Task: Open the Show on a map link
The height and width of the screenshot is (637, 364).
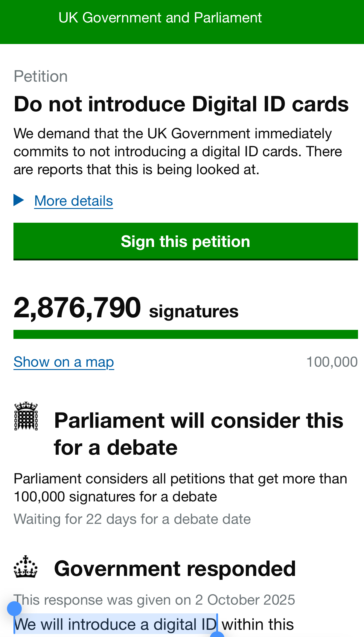Action: [x=64, y=362]
